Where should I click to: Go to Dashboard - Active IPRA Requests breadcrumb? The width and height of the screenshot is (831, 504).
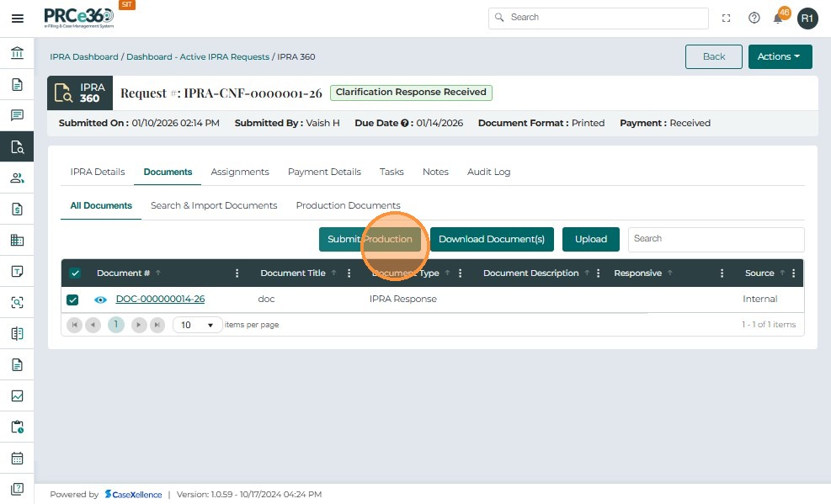[198, 56]
